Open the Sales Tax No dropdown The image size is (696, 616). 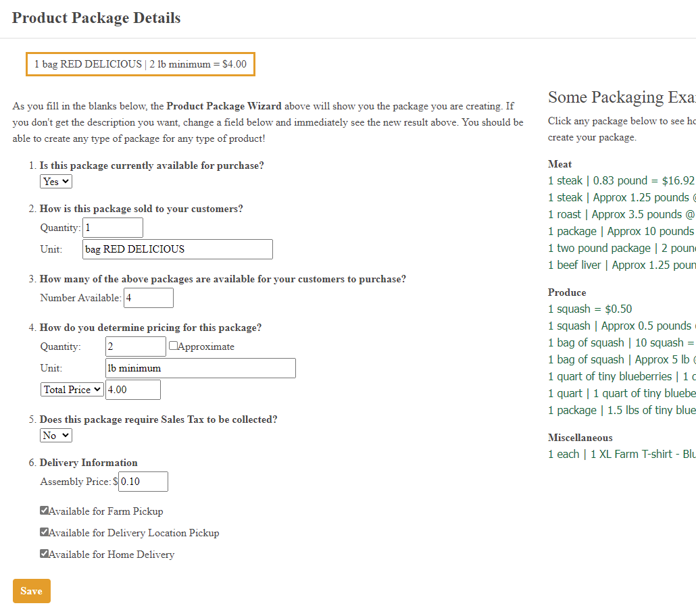56,435
